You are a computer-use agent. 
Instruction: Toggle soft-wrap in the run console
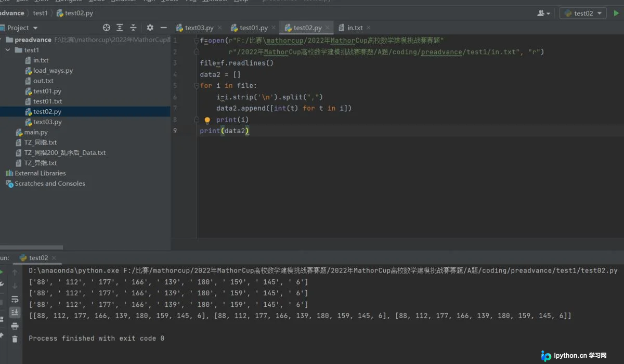[x=15, y=299]
